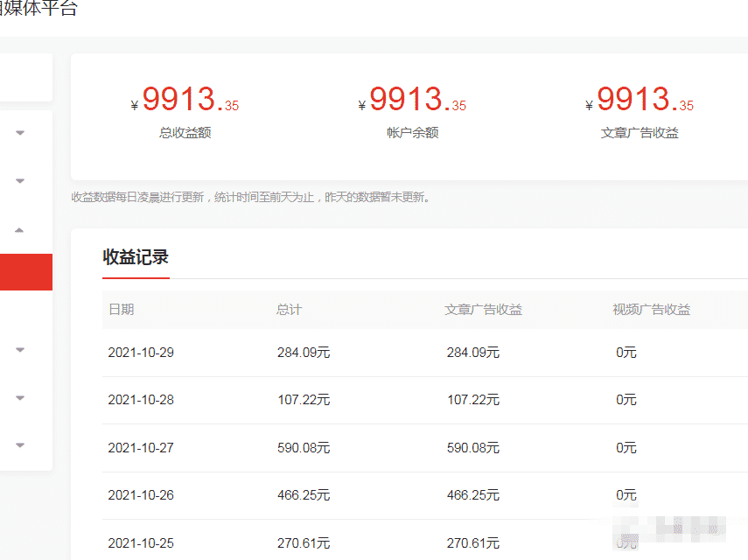This screenshot has height=560, width=748.
Task: Click the 总收益额 label
Action: coord(185,133)
